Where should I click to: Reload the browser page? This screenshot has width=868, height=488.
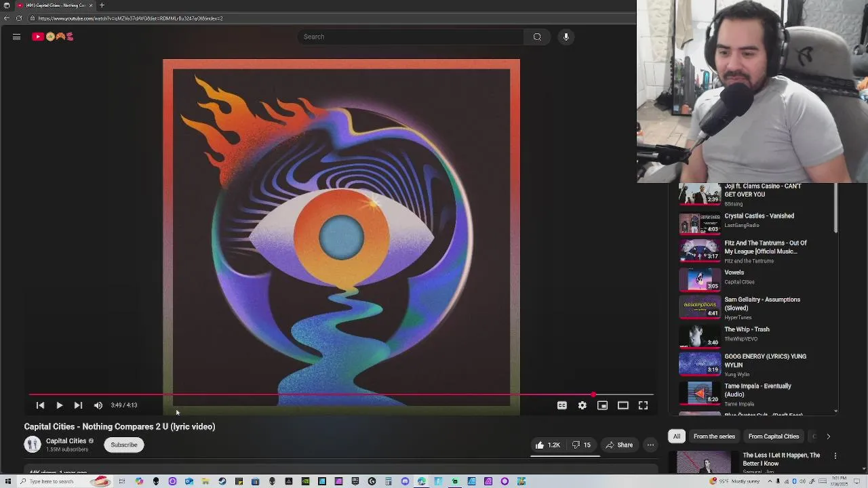19,18
